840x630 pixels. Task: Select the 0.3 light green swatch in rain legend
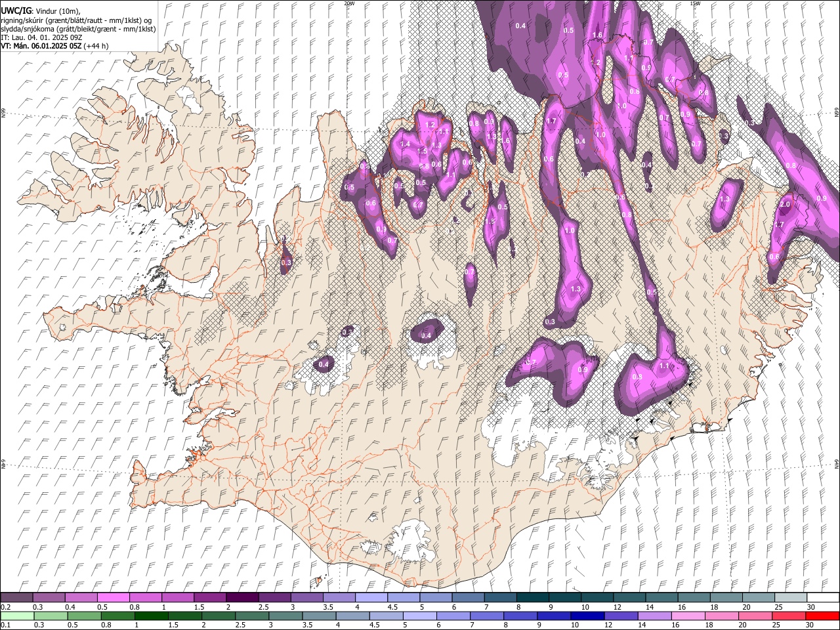pos(51,616)
